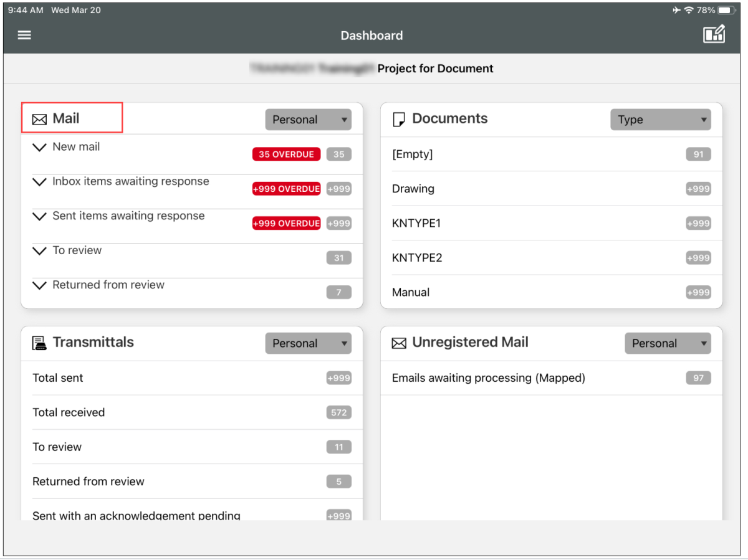Click the 35 OVERDUE red badge
Viewport: 748px width, 560px height.
pos(286,154)
